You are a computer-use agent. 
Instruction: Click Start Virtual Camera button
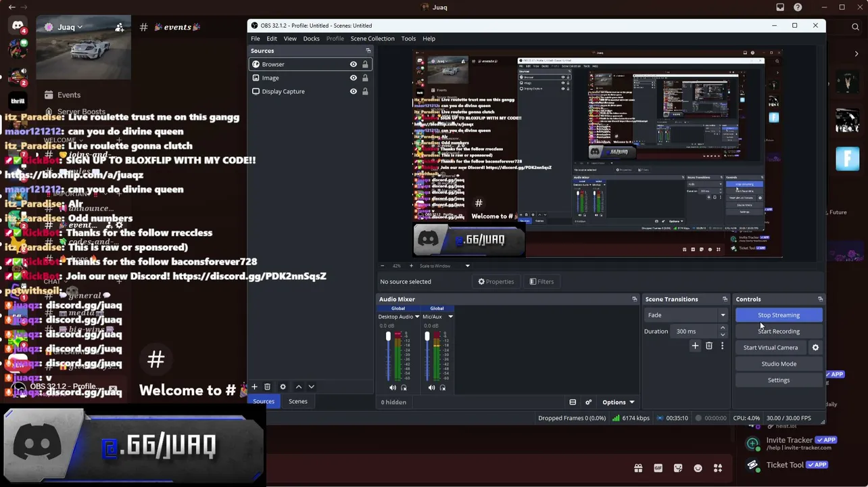tap(771, 348)
